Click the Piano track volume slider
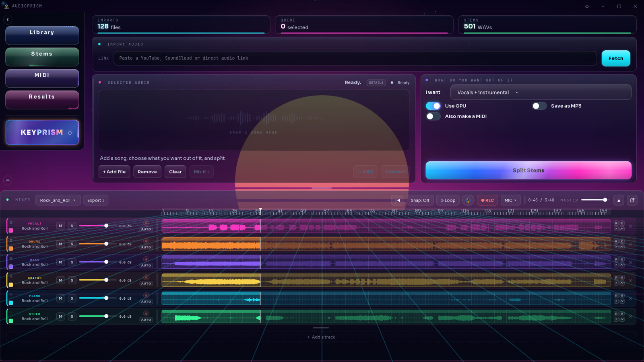The image size is (644, 362). [x=97, y=298]
